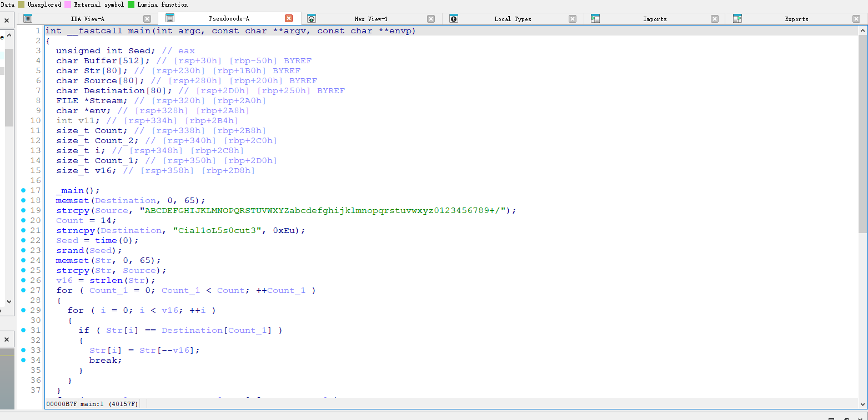
Task: Click the Pseudocode-A tab icon
Action: tap(170, 19)
